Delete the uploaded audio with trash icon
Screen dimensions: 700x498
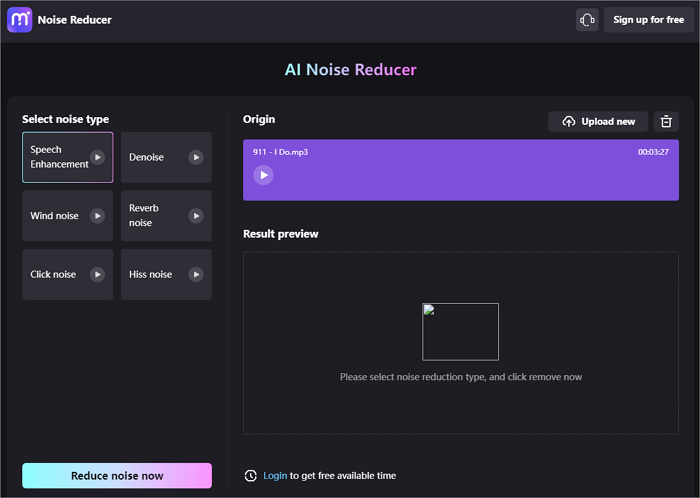666,121
